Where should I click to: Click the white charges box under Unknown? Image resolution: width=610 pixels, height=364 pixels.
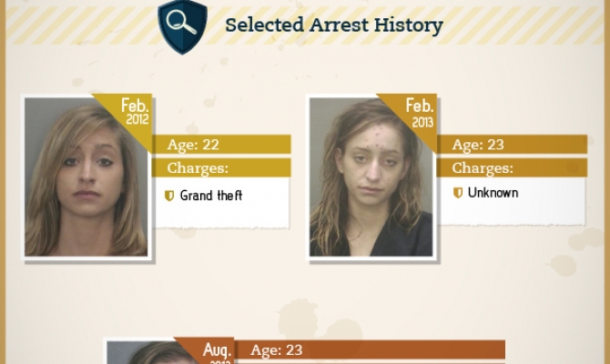[511, 201]
